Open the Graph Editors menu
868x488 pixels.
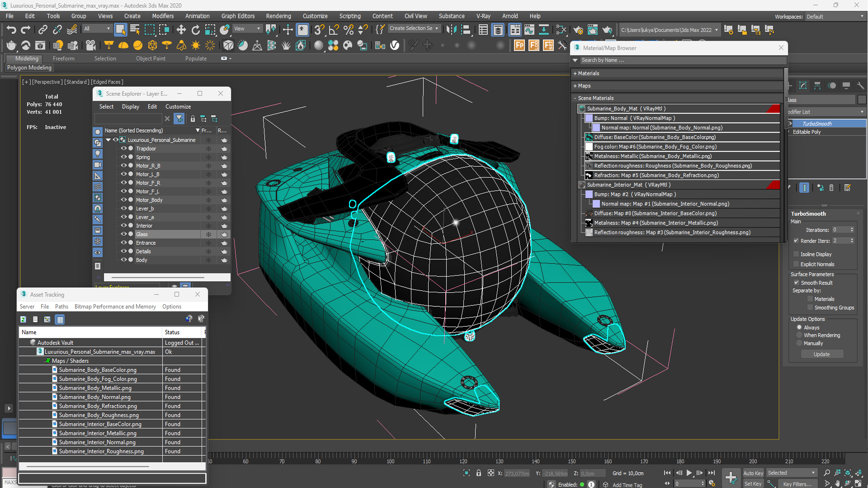point(238,16)
